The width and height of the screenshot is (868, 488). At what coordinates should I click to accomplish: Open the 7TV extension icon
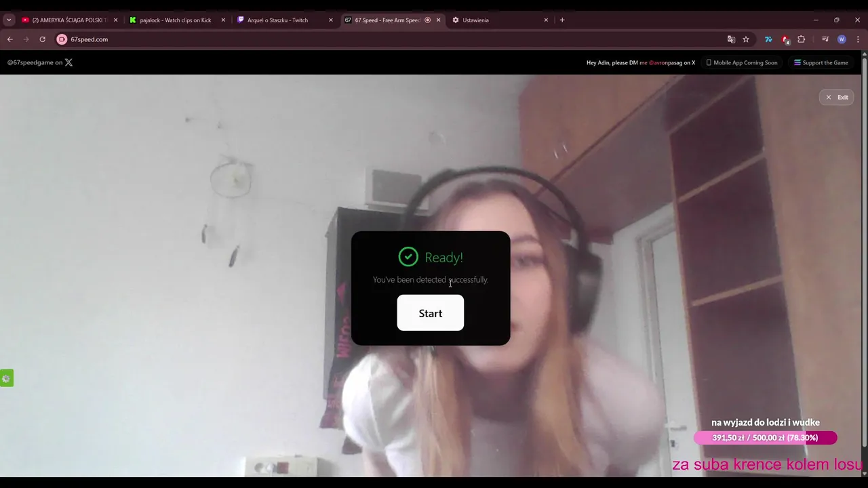pyautogui.click(x=768, y=39)
